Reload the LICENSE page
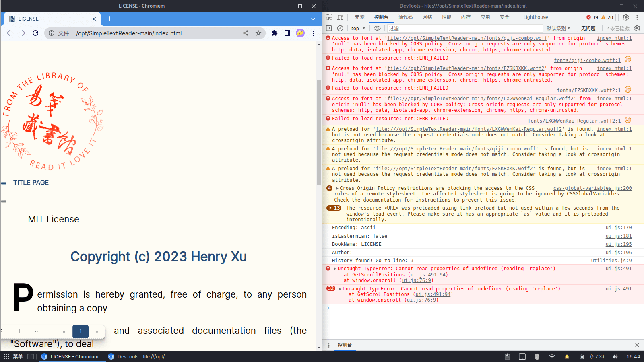This screenshot has height=362, width=644. point(35,33)
